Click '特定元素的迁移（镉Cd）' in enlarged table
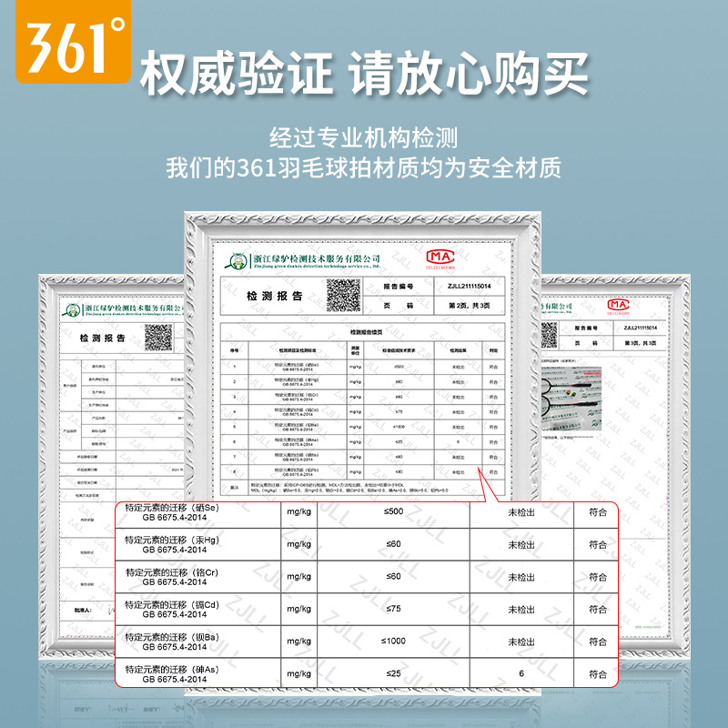Screen dimensions: 728x728 172,605
